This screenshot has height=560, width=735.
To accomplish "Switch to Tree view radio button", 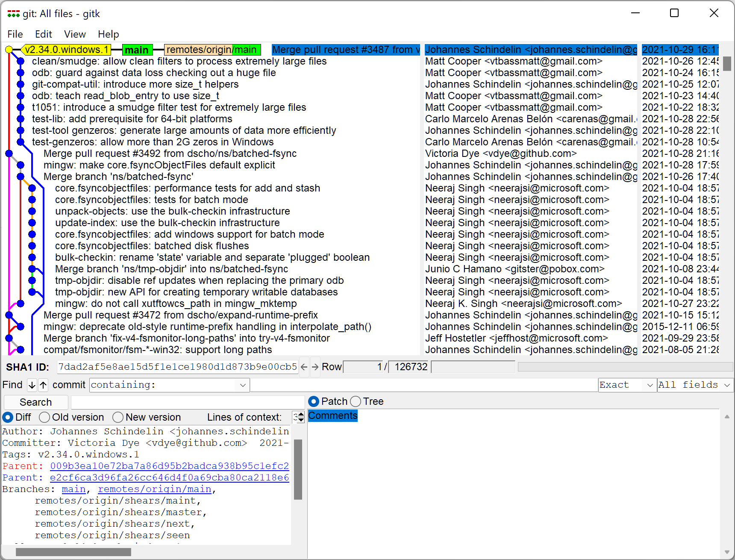I will [x=355, y=401].
